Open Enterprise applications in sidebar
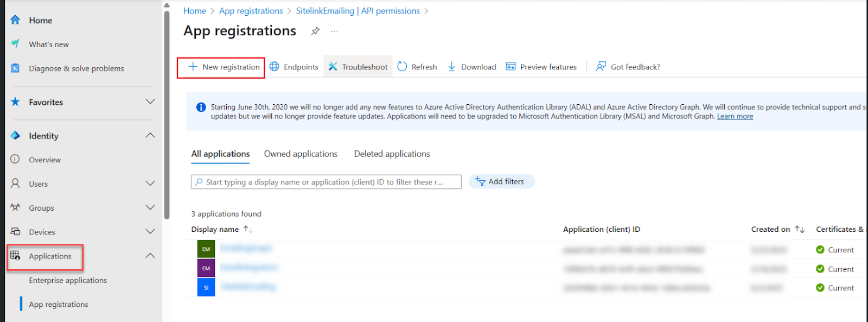 pos(68,280)
